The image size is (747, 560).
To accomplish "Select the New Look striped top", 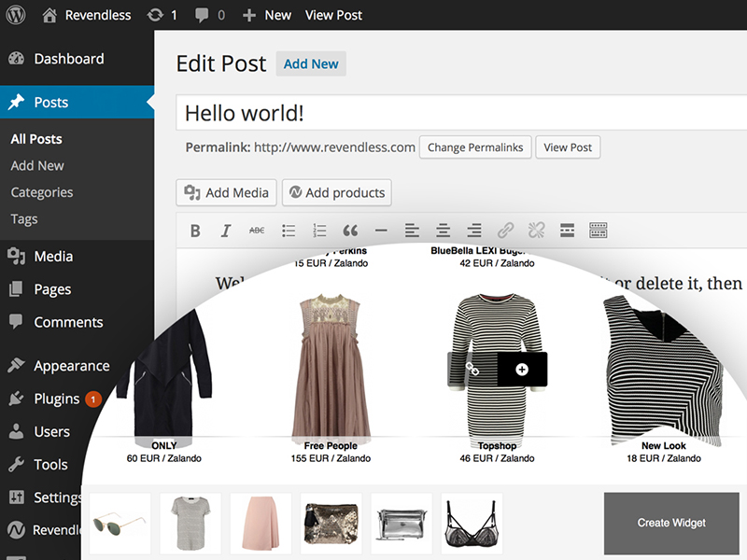I will tap(664, 371).
